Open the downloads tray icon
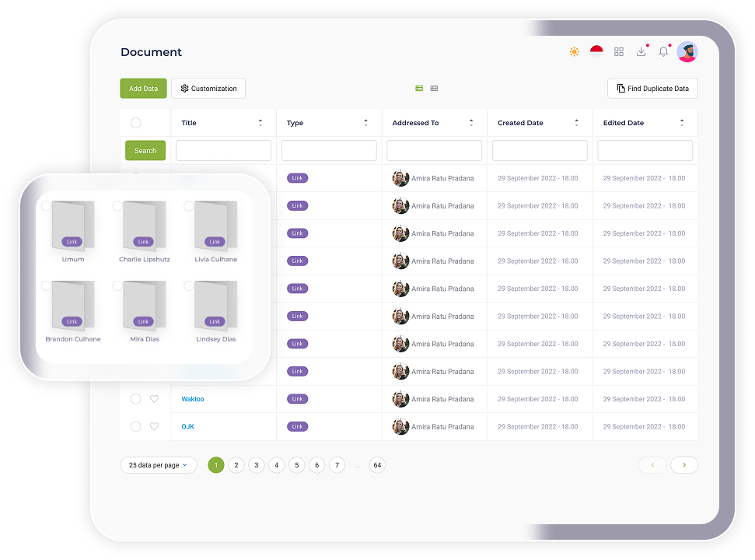Image resolution: width=755 pixels, height=560 pixels. (641, 52)
